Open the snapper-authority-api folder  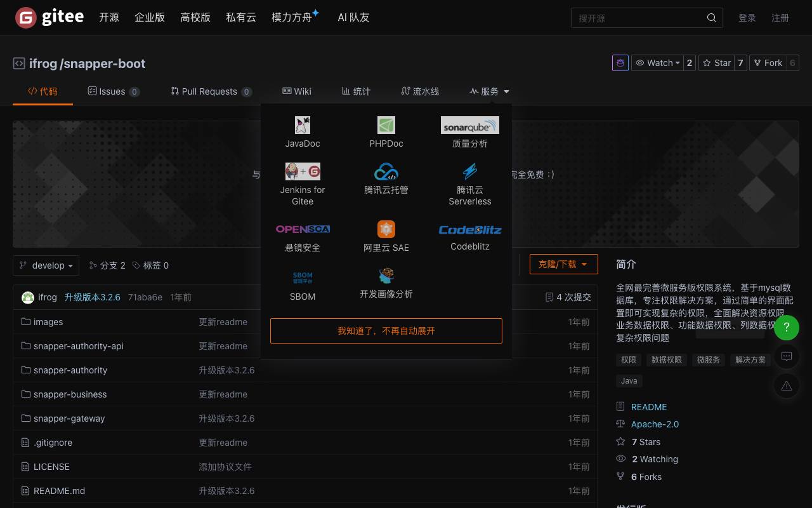click(79, 346)
